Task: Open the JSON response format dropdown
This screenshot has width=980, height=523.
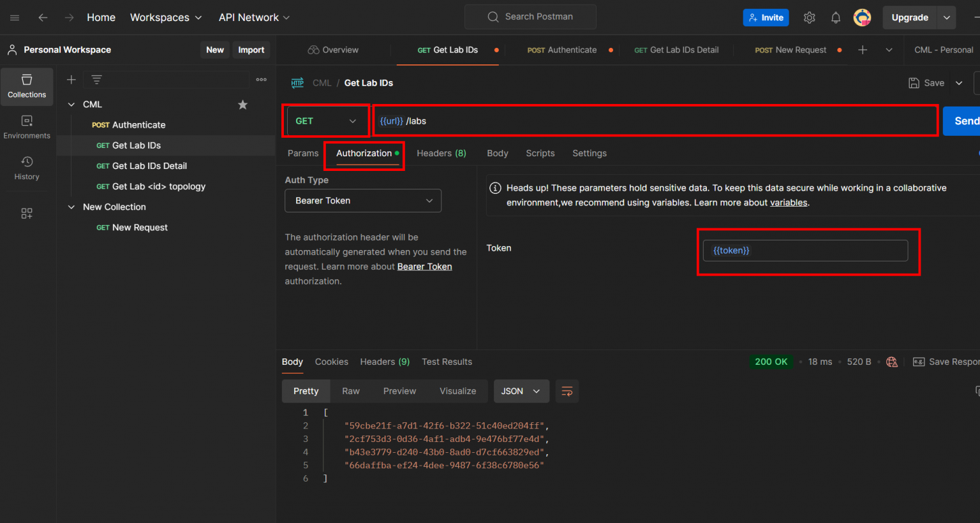Action: pos(521,391)
